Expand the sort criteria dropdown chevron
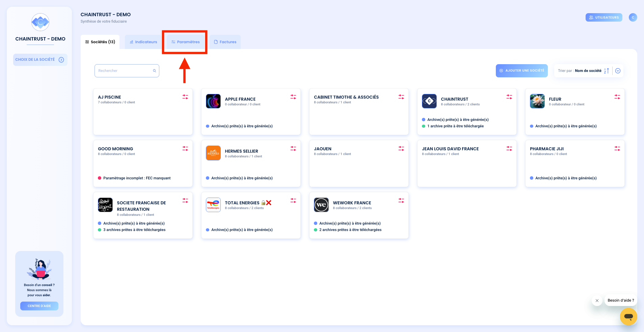The image size is (644, 332). point(618,71)
